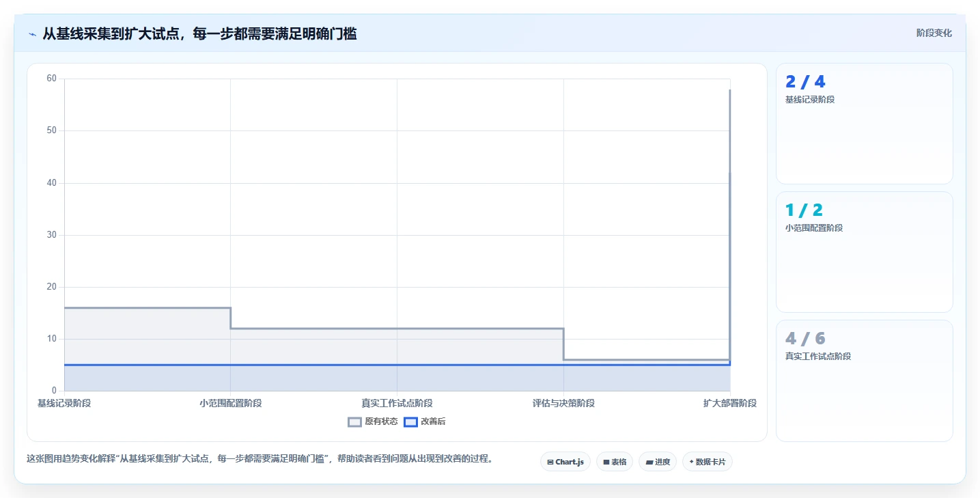Click the 进度 tag
980x498 pixels.
(x=658, y=462)
